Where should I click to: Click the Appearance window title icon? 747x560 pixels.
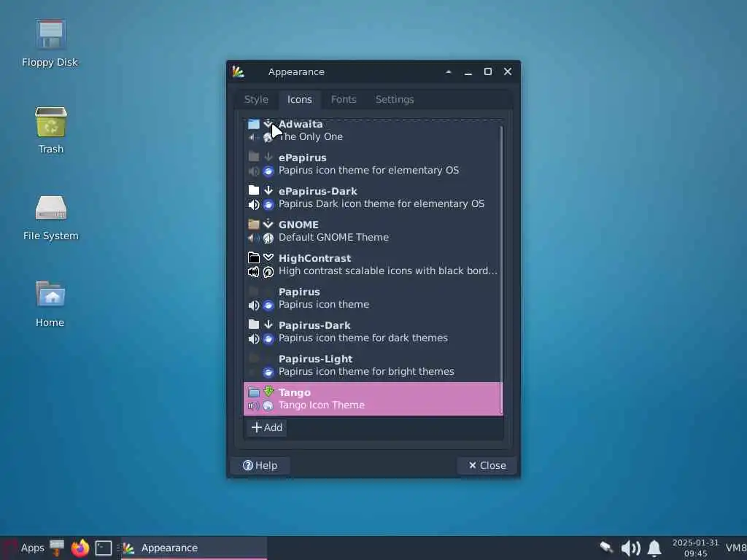[239, 72]
